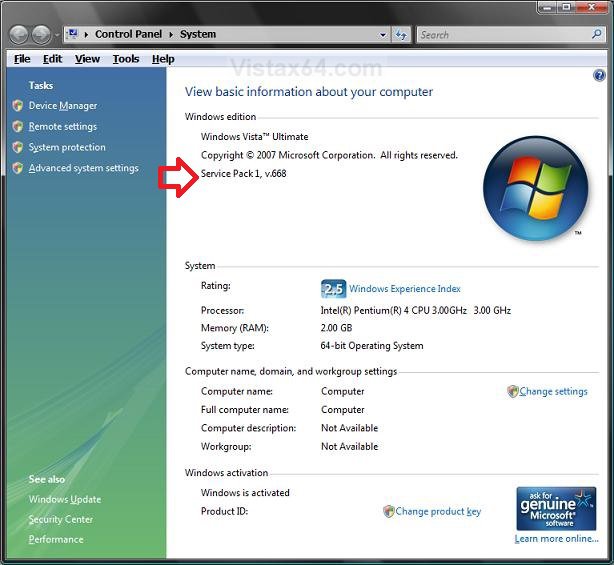The image size is (614, 565).
Task: Click the shield icon beside Change settings
Action: [513, 391]
